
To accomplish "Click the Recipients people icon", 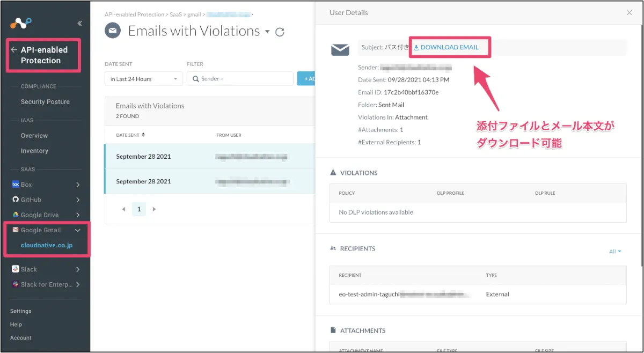I will (333, 248).
